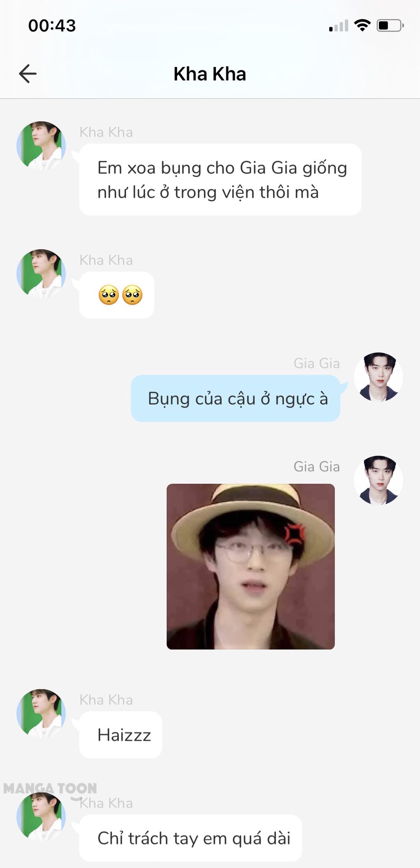Open Kha Kha avatar beside first message
Image resolution: width=420 pixels, height=868 pixels.
[41, 146]
